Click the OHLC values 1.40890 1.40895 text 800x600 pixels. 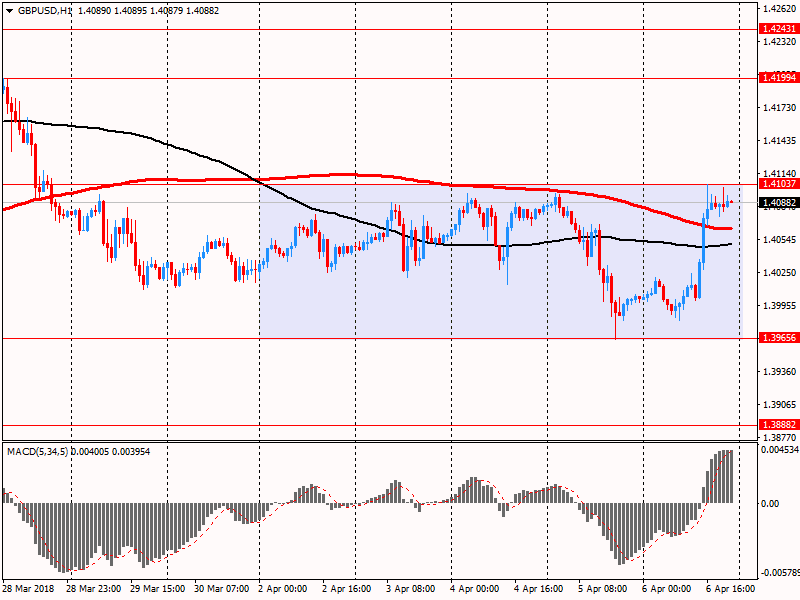(113, 11)
